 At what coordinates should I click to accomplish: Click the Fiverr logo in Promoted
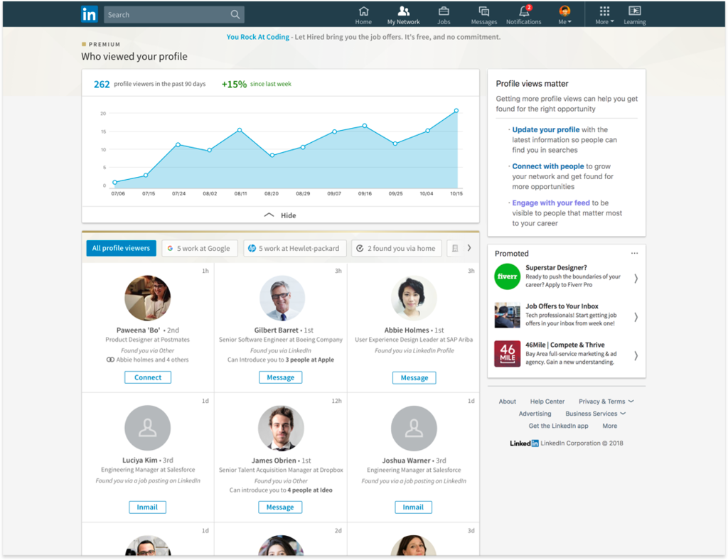pos(507,276)
